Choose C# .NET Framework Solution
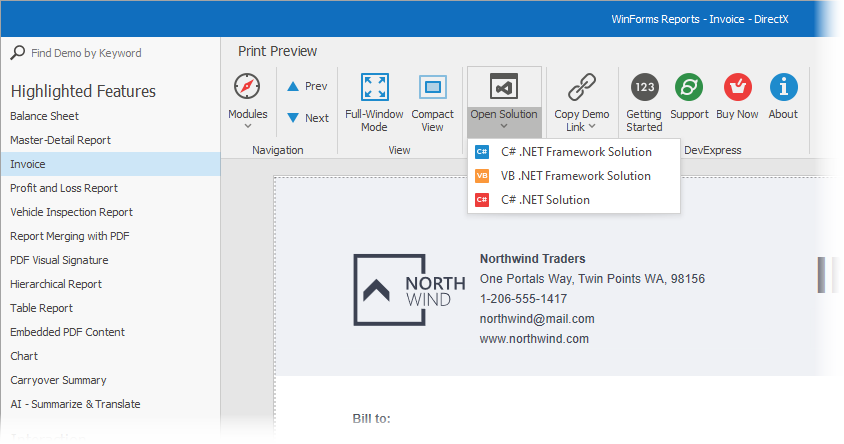Image resolution: width=844 pixels, height=444 pixels. tap(574, 152)
